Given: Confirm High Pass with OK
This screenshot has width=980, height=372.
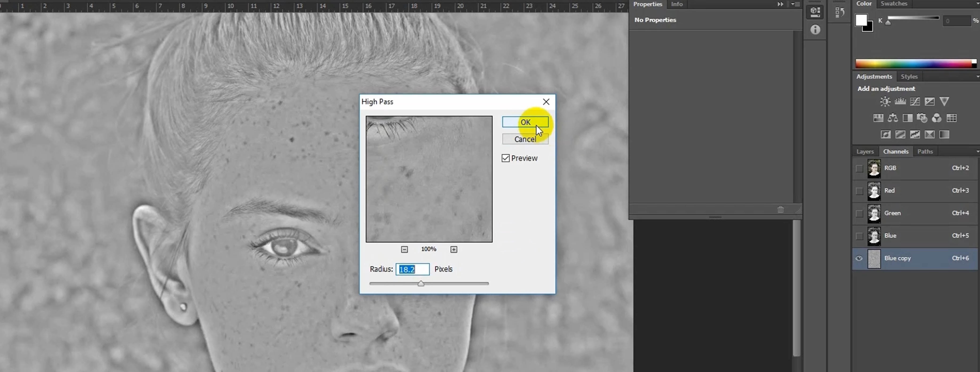Looking at the screenshot, I should 525,122.
